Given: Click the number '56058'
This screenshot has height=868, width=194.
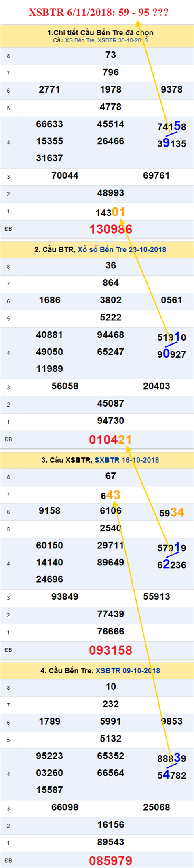Looking at the screenshot, I should click(65, 386).
